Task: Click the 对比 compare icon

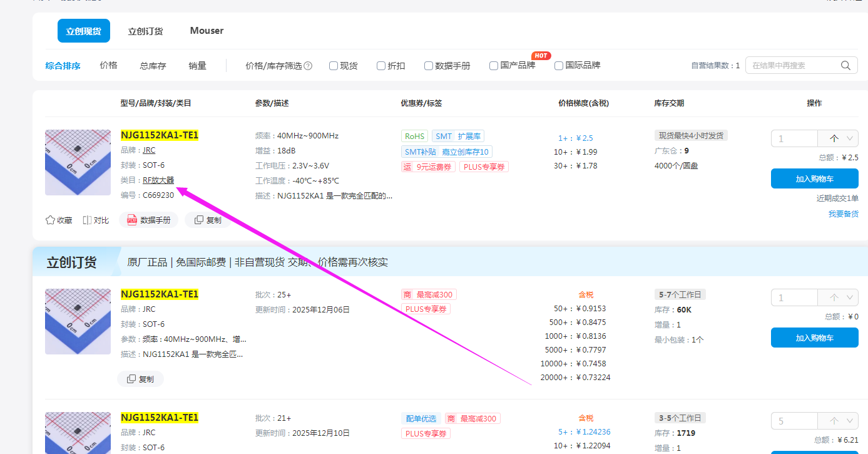Action: point(88,220)
